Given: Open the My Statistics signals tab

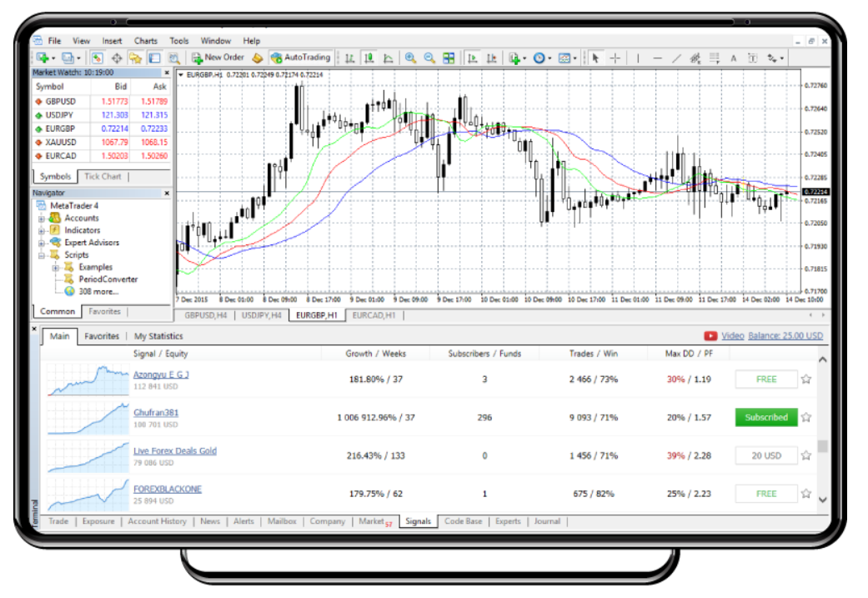Looking at the screenshot, I should click(x=158, y=336).
